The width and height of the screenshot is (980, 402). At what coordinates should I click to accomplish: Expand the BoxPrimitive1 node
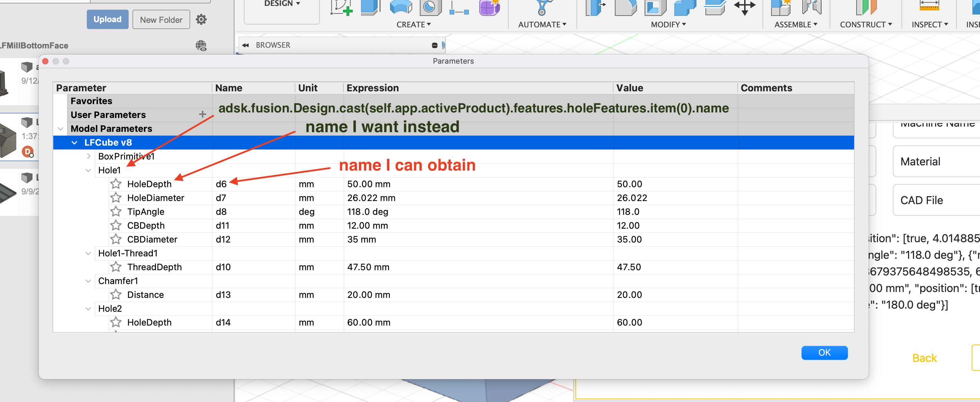point(88,156)
